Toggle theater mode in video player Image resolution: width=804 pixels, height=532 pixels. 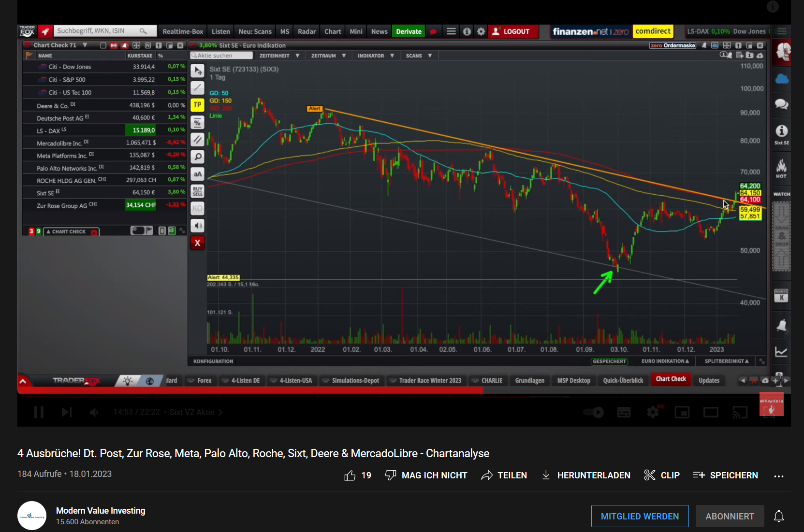pos(711,412)
